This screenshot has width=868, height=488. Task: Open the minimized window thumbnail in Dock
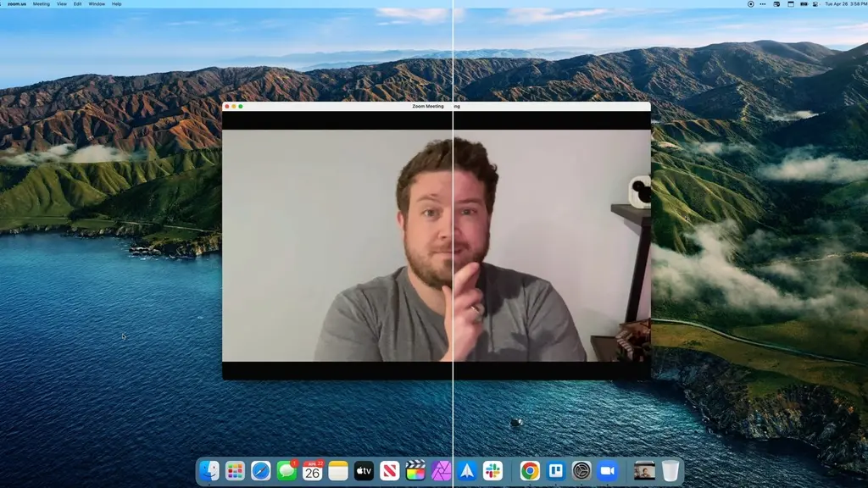644,471
